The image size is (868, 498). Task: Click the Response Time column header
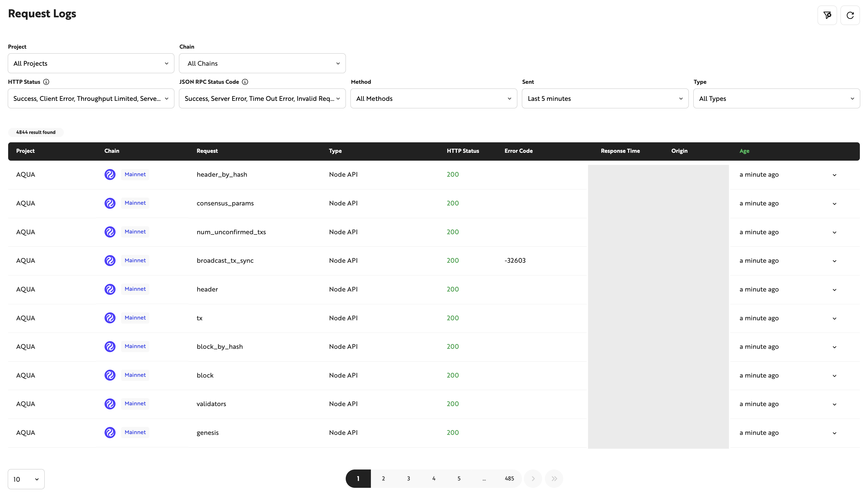coord(620,151)
